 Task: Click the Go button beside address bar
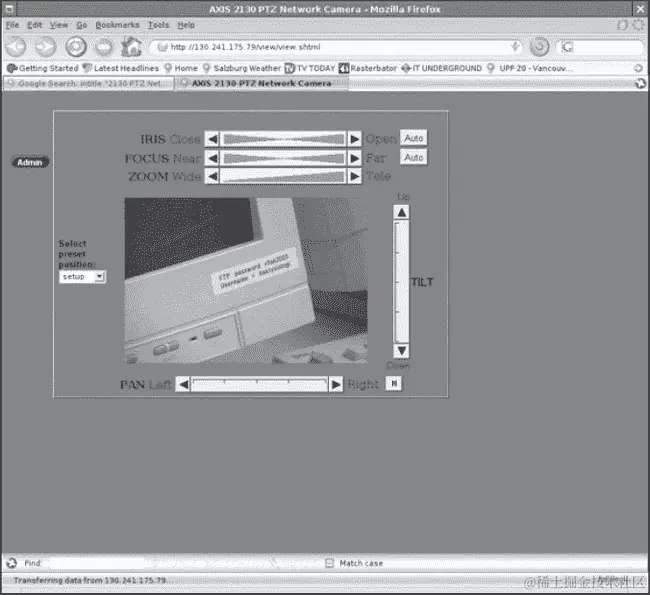[539, 46]
